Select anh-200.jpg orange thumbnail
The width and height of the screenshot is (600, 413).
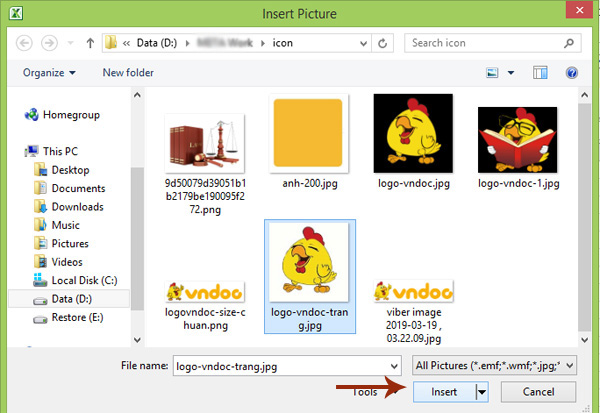point(308,133)
